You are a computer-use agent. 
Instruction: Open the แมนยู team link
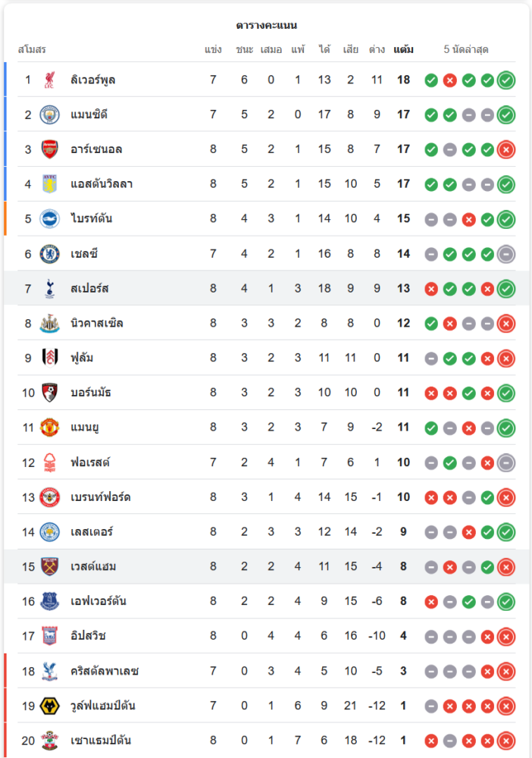point(85,428)
